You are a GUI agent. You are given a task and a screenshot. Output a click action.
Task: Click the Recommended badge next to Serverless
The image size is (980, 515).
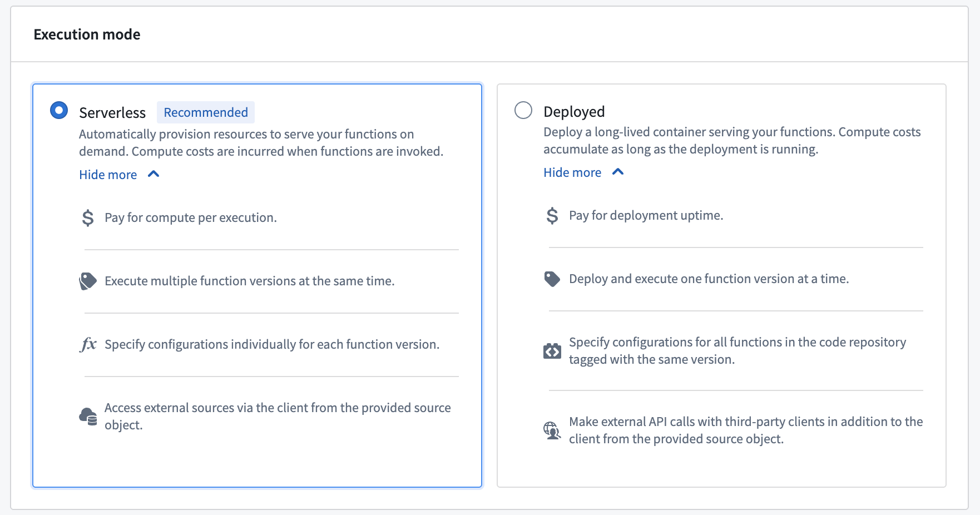(x=205, y=112)
